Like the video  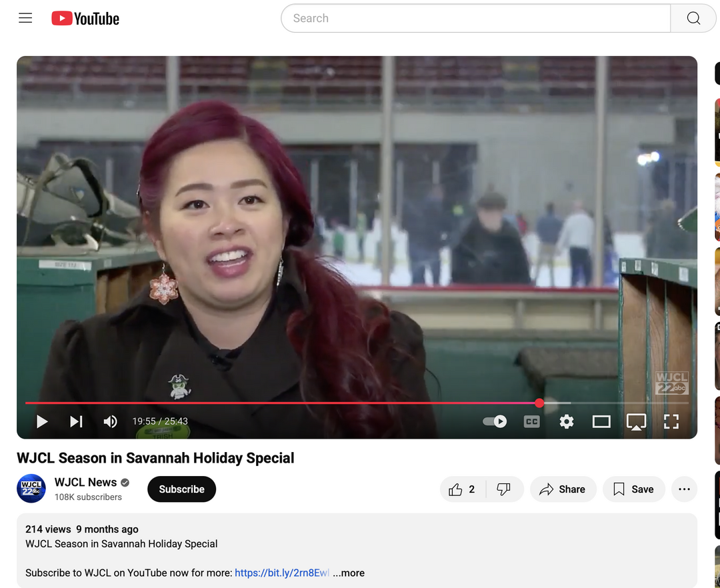463,489
